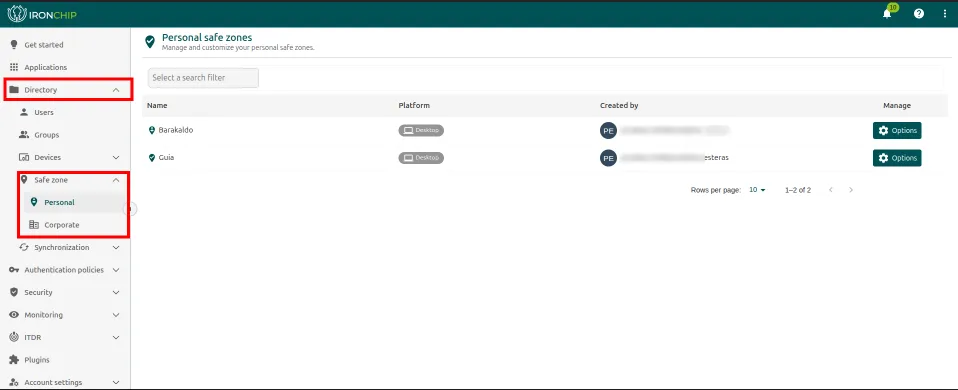Collapse the Directory section chevron
This screenshot has height=390, width=958.
coord(116,90)
